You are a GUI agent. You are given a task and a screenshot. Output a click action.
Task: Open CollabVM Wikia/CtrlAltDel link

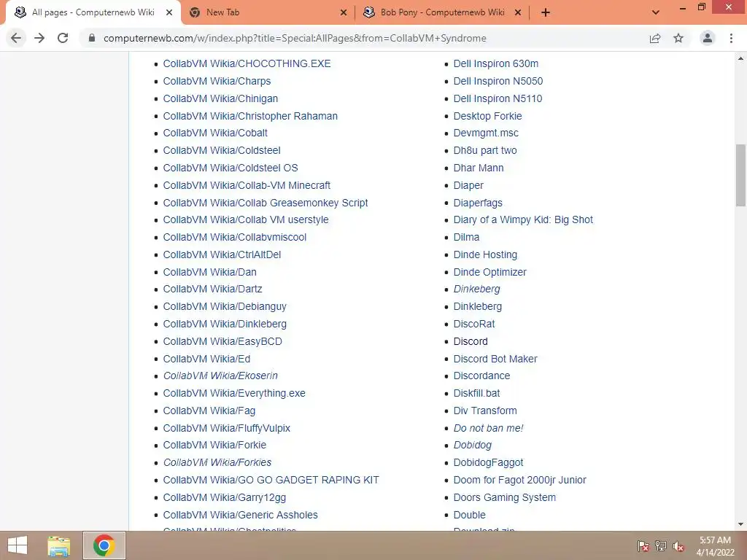click(x=222, y=254)
